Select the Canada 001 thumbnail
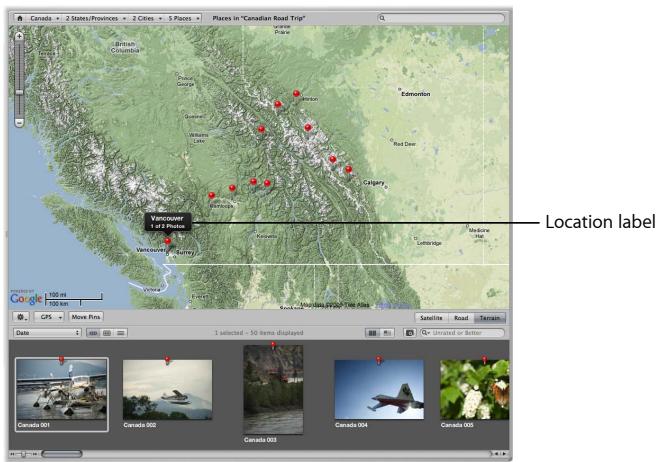 tap(61, 390)
